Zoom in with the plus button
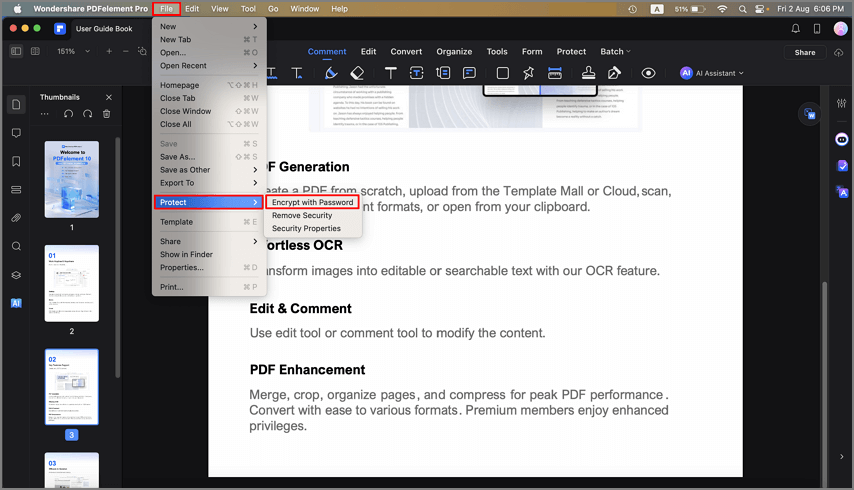The image size is (854, 490). (x=109, y=51)
